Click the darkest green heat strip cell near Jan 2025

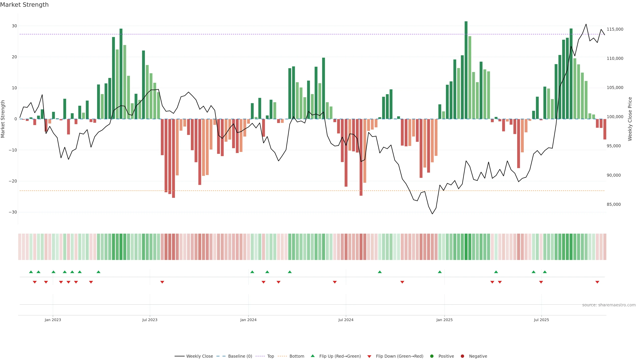click(x=466, y=247)
